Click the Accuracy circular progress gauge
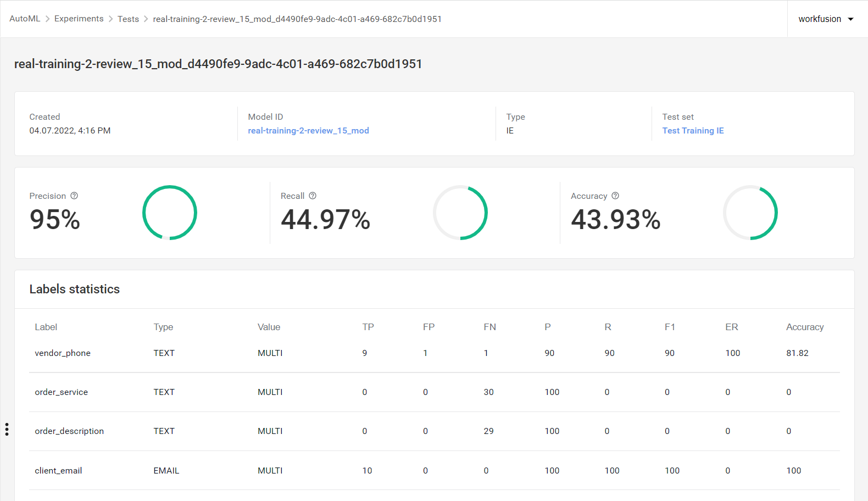The height and width of the screenshot is (501, 868). point(750,213)
